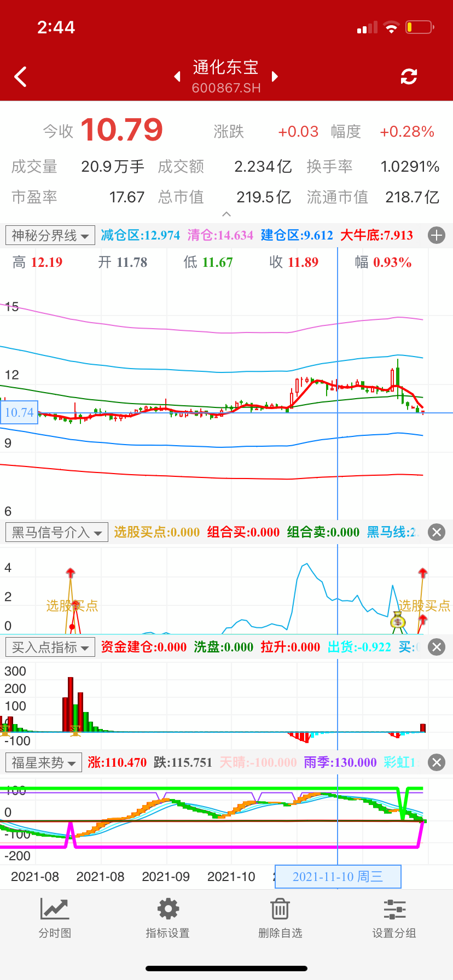Image resolution: width=453 pixels, height=980 pixels.
Task: Tap the 选股买点:0.000 readout
Action: (x=157, y=532)
